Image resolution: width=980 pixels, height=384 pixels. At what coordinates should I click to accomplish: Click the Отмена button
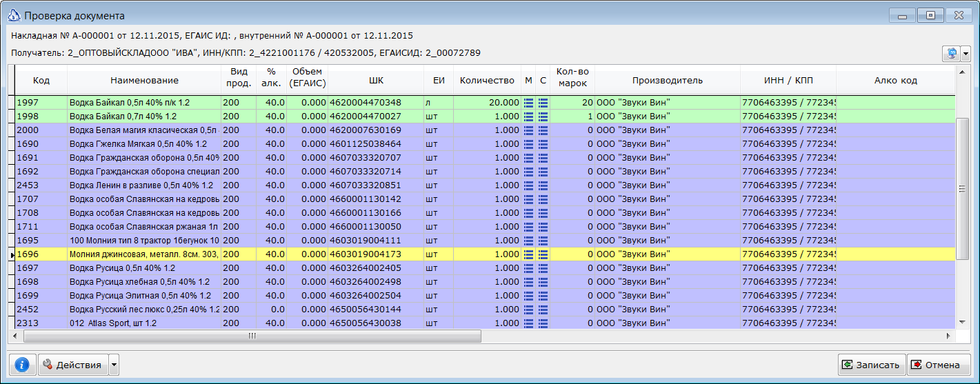click(938, 365)
